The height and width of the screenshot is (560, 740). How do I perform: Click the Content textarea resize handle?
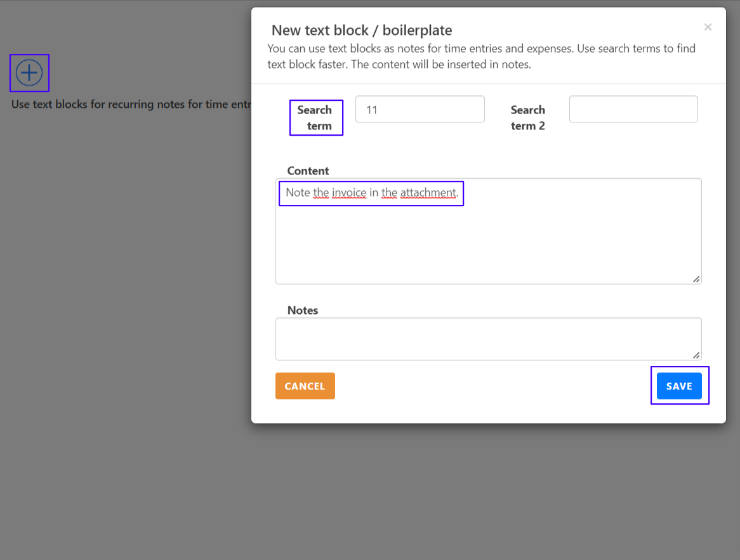coord(696,279)
